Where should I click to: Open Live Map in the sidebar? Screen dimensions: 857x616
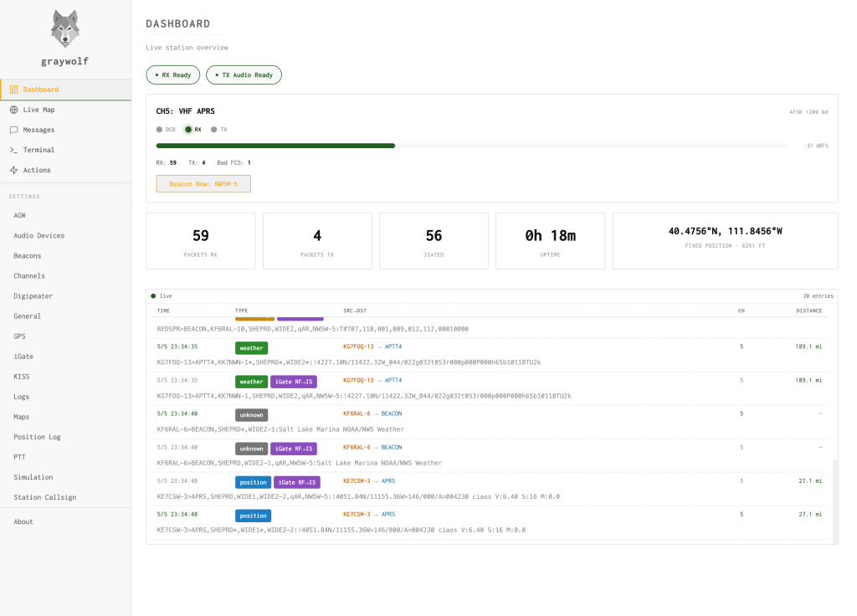(65, 110)
